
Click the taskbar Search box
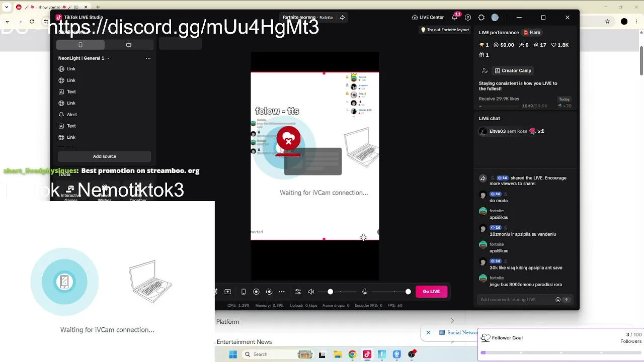click(278, 354)
